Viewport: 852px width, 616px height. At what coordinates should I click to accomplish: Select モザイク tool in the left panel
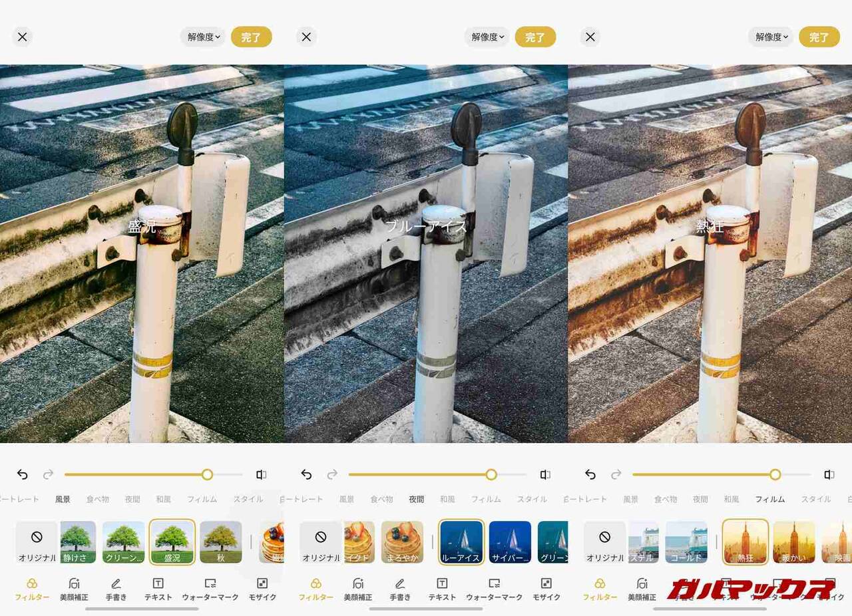(x=262, y=589)
